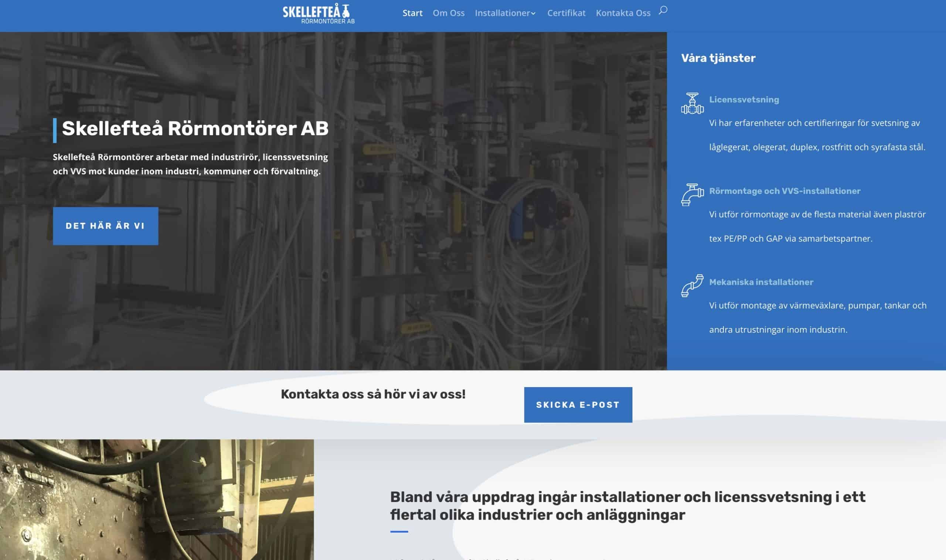Click the faucet icon beside Rörmontage
946x560 pixels.
pyautogui.click(x=692, y=195)
